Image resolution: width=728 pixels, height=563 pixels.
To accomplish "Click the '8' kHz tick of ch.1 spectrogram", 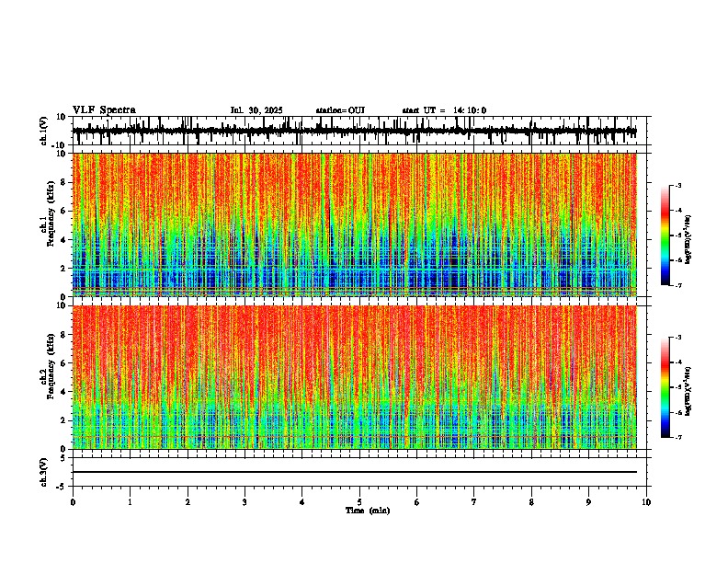I will coord(63,182).
